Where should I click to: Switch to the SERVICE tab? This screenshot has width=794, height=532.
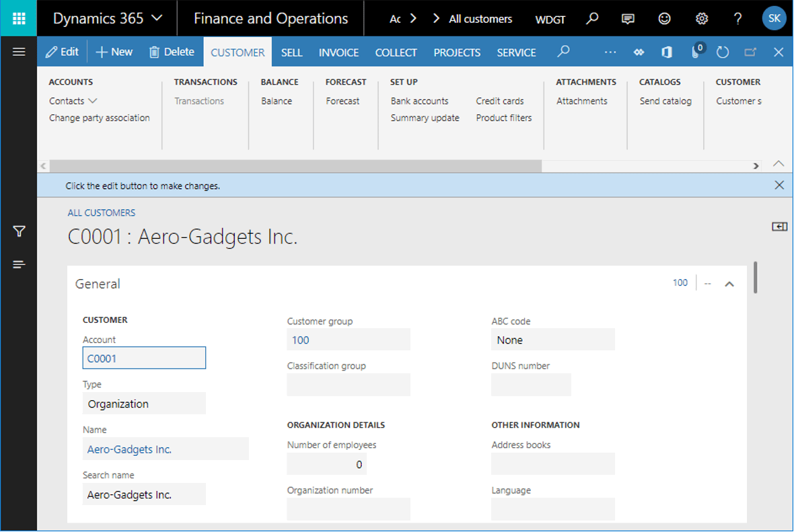[x=517, y=52]
